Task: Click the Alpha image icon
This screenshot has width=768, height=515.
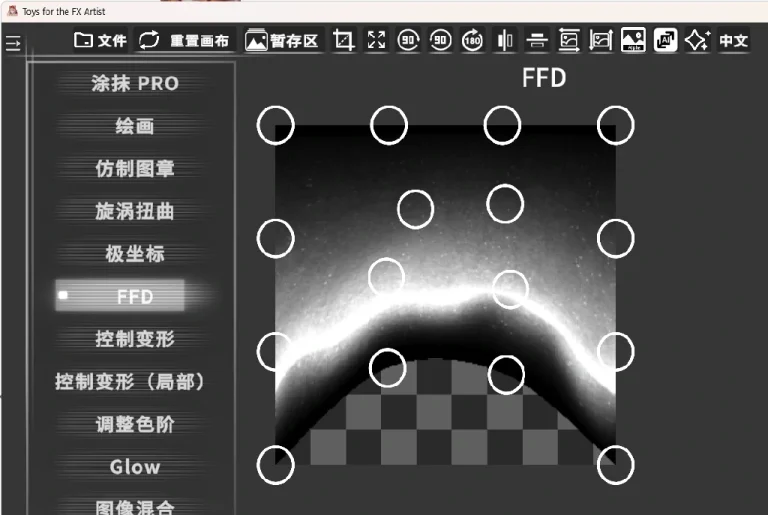Action: point(633,41)
